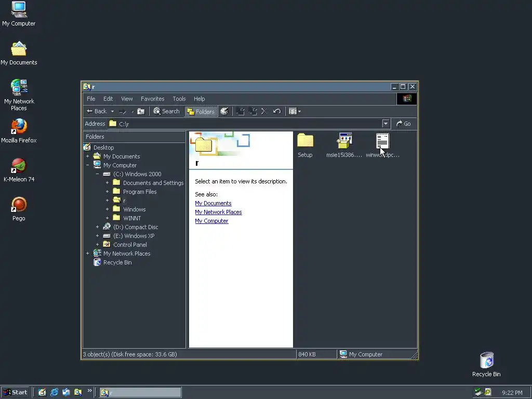
Task: Open the Search pane from toolbar
Action: coord(166,111)
